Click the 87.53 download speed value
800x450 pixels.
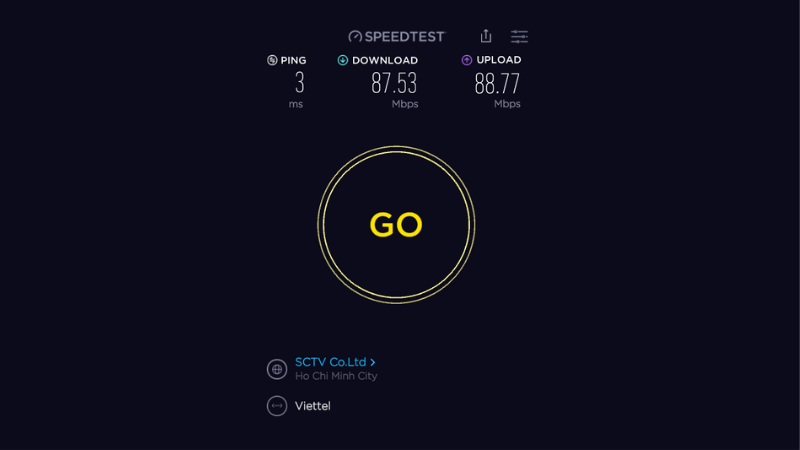394,83
